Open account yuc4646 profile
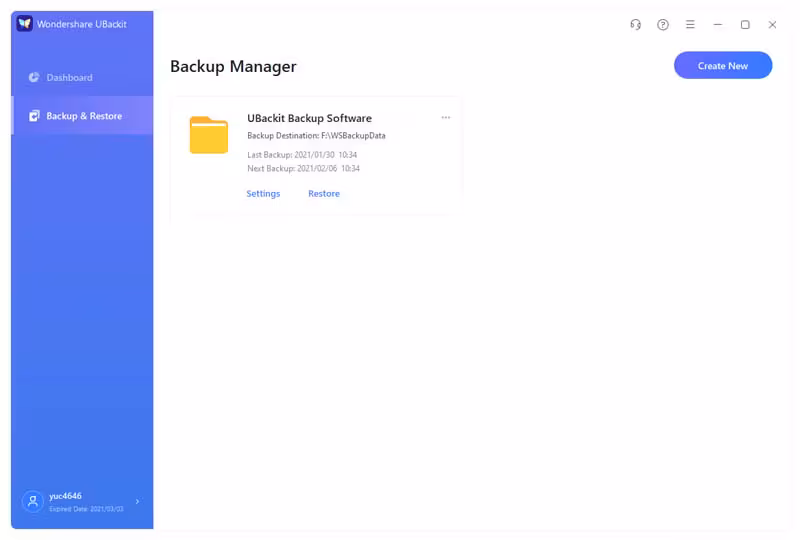Screen dimensions: 800x540 coord(82,502)
